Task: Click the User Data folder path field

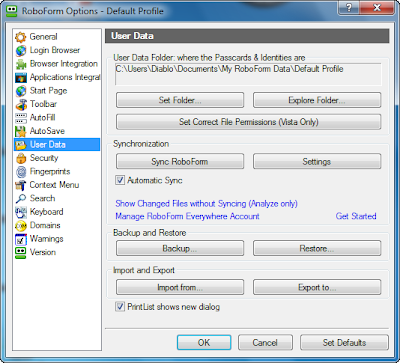Action: 248,74
